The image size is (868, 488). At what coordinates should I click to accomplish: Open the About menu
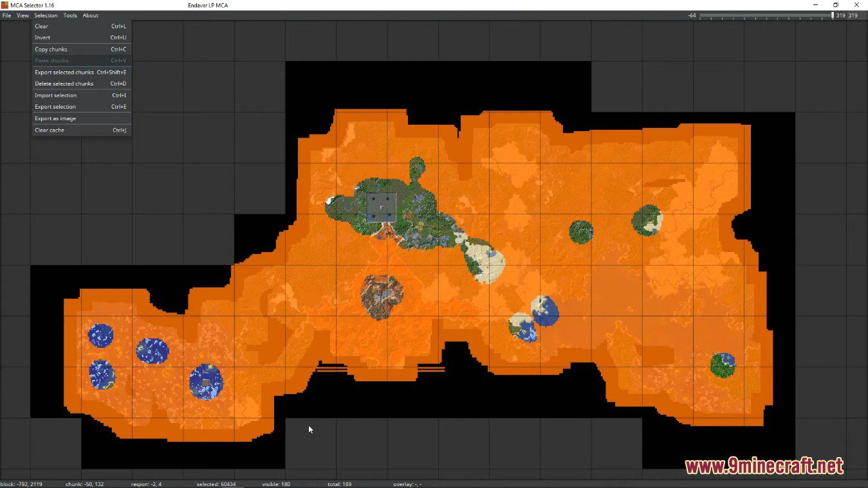tap(90, 15)
